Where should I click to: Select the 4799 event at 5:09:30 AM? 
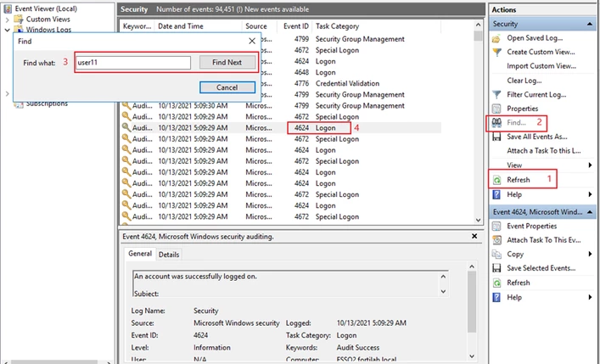(281, 106)
